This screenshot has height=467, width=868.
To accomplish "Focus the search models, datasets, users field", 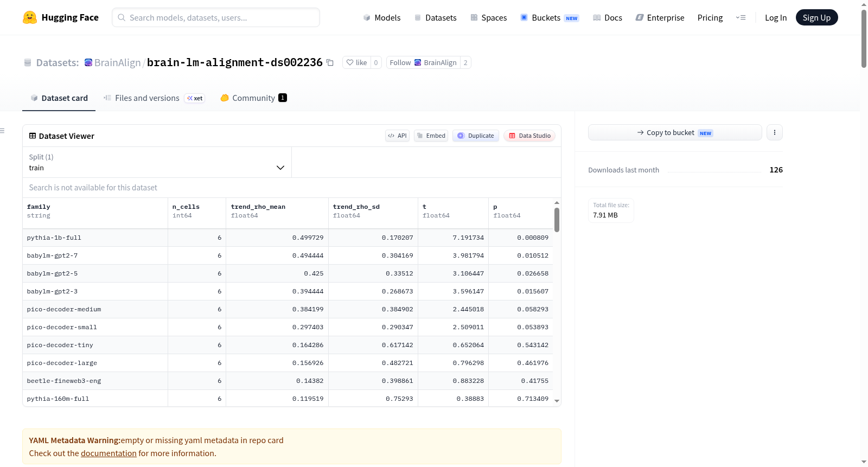I will point(216,17).
